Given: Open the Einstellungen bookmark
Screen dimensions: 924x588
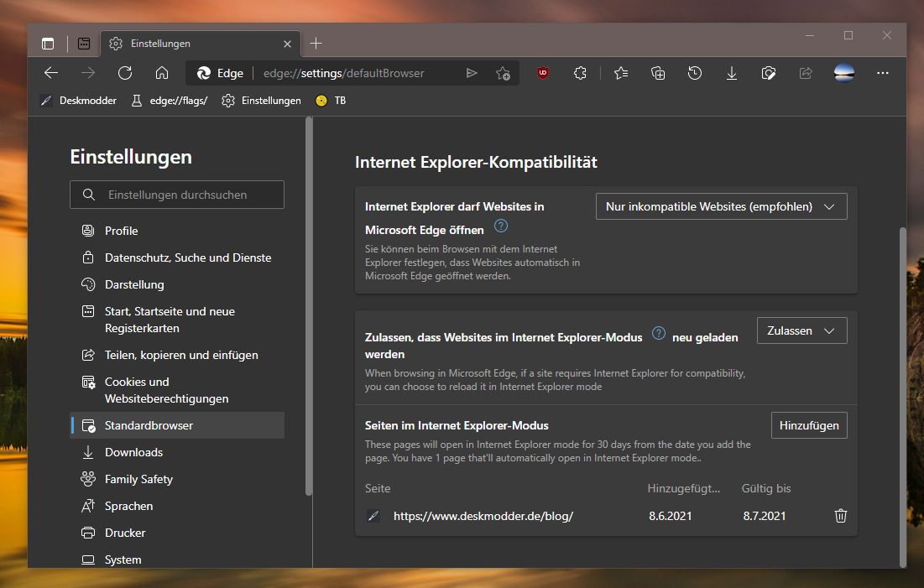Looking at the screenshot, I should [x=261, y=101].
